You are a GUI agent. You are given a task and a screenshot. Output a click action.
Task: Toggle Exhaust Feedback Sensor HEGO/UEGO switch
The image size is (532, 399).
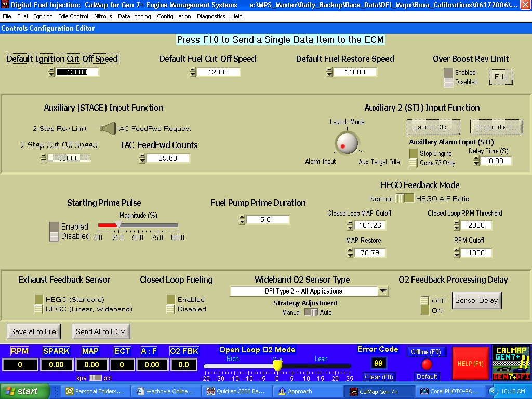[38, 304]
